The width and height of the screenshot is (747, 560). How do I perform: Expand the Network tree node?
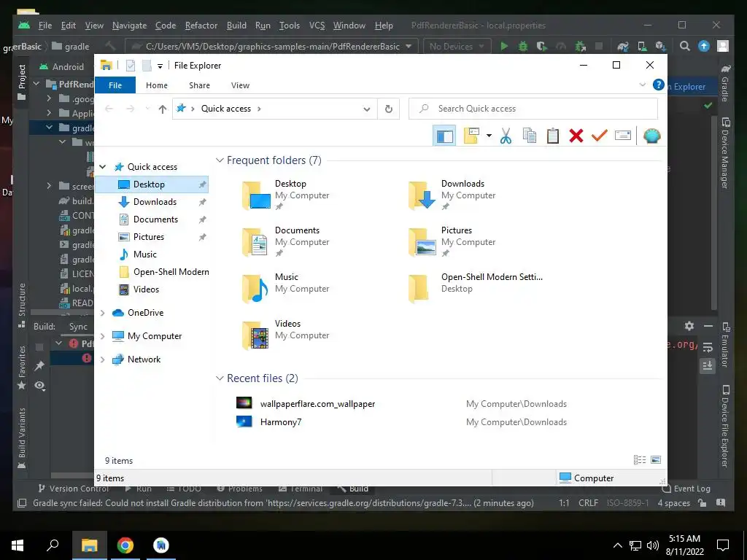click(102, 359)
